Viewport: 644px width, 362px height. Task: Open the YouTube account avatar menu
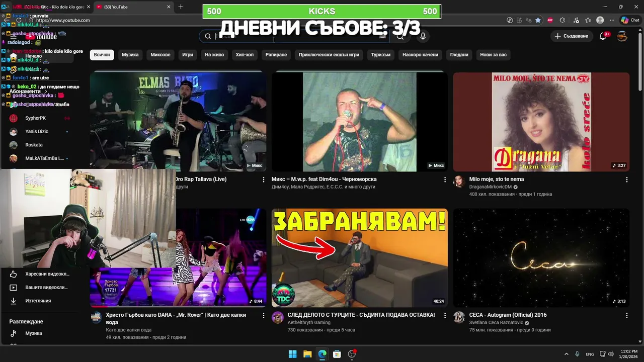point(622,36)
